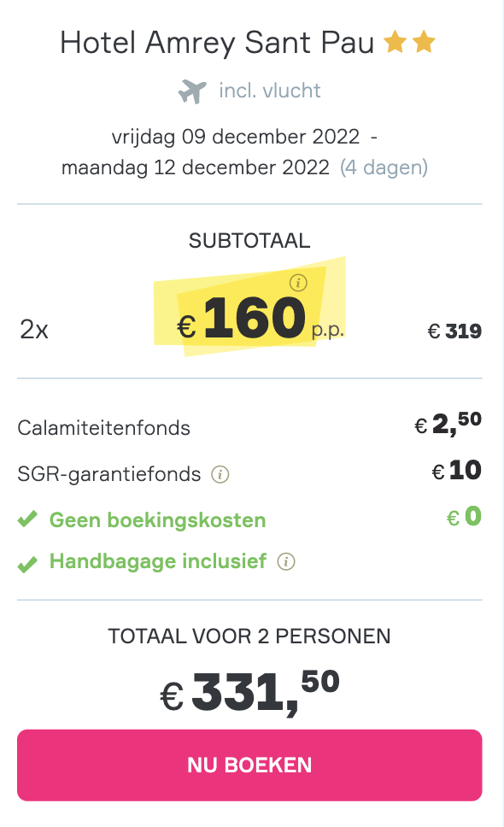Click the info icon next to Handbagage inclusief
Screen dimensions: 504x827
point(286,561)
